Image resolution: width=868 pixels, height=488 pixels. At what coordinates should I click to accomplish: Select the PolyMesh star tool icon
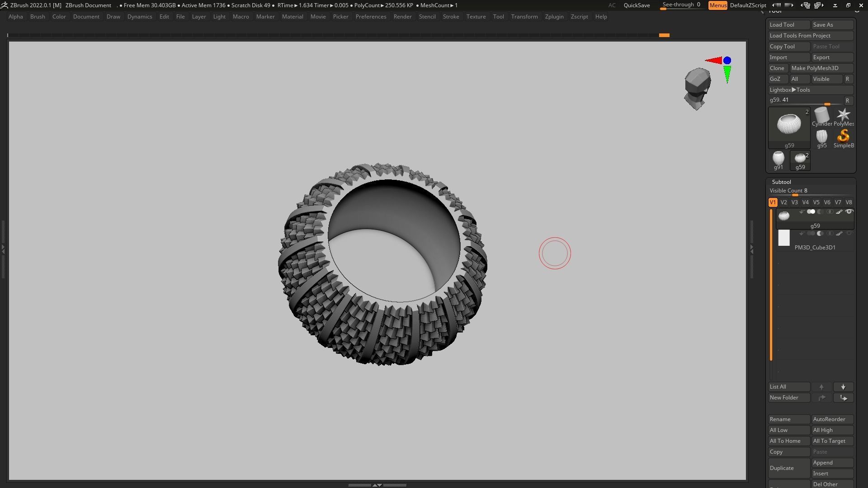pyautogui.click(x=843, y=115)
